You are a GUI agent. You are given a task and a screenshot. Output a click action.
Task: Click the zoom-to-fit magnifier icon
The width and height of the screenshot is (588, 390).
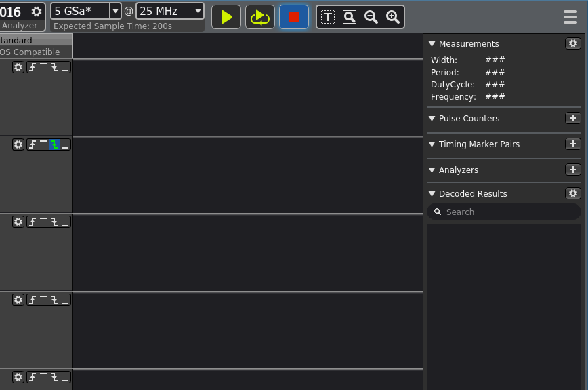click(x=350, y=17)
